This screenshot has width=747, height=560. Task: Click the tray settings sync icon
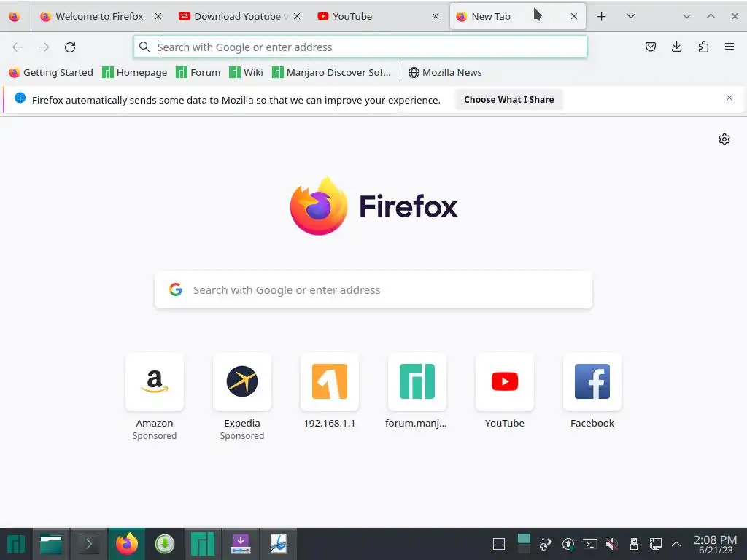tap(546, 544)
